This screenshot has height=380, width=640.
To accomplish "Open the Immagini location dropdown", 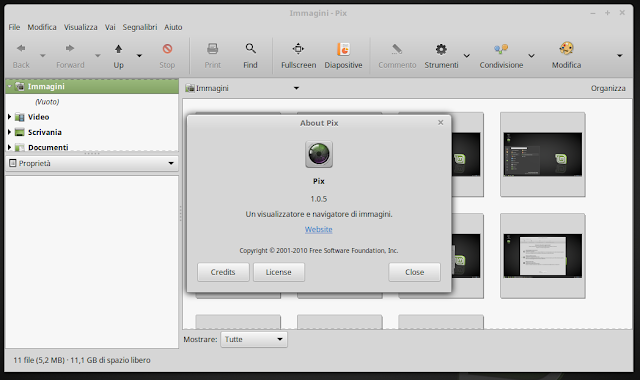I will 296,88.
